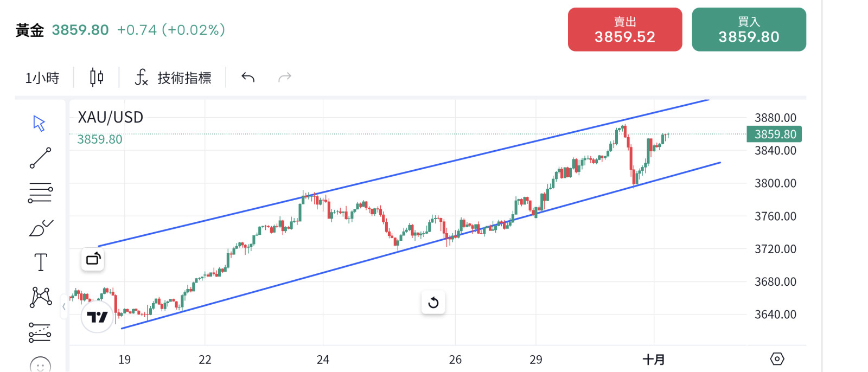
Task: Select the brush drawing tool
Action: point(41,228)
